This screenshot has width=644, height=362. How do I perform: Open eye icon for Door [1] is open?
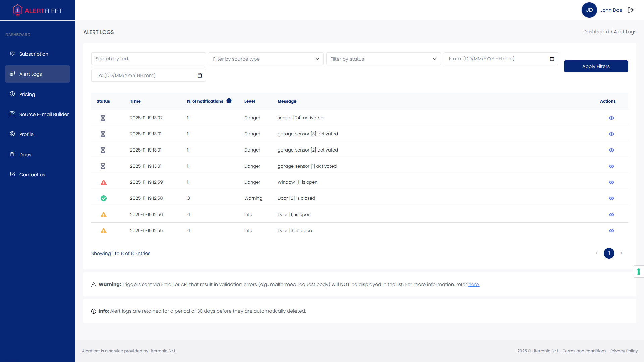click(x=611, y=215)
